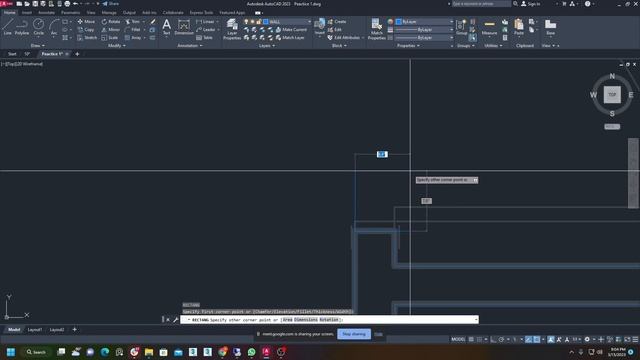640x360 pixels.
Task: Click Make Current layer button
Action: 291,30
